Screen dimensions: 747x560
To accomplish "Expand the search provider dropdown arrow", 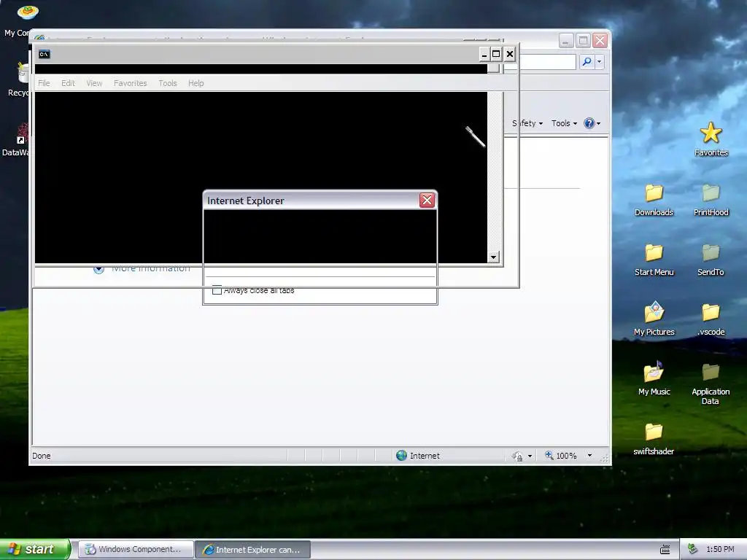I will 600,61.
